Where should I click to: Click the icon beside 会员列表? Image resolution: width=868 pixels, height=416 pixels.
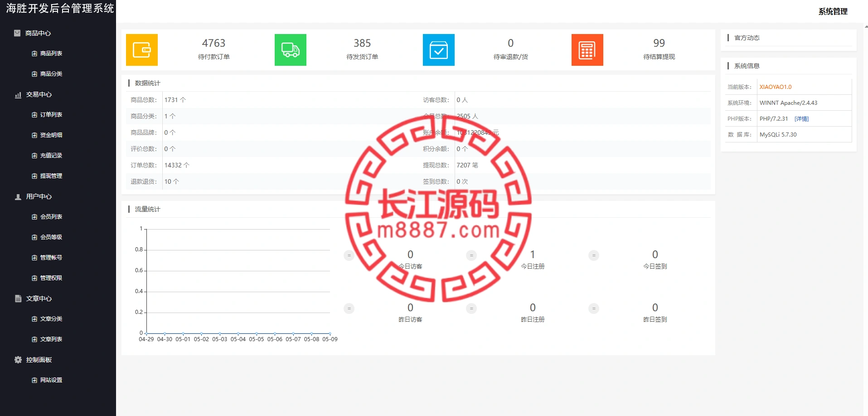point(34,217)
